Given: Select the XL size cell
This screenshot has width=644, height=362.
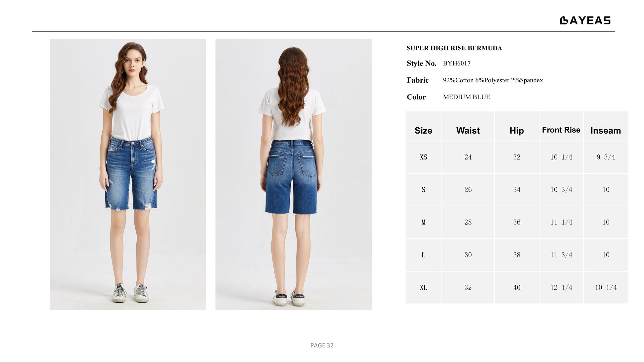Looking at the screenshot, I should click(423, 288).
